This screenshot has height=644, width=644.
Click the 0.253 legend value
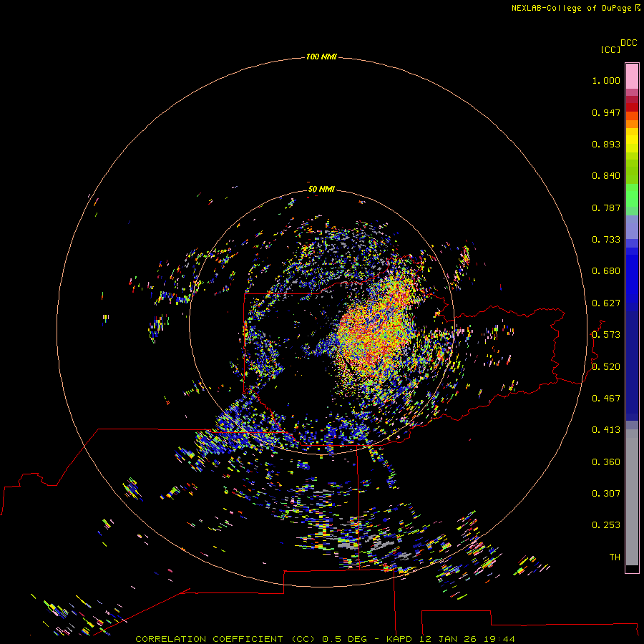pos(606,525)
